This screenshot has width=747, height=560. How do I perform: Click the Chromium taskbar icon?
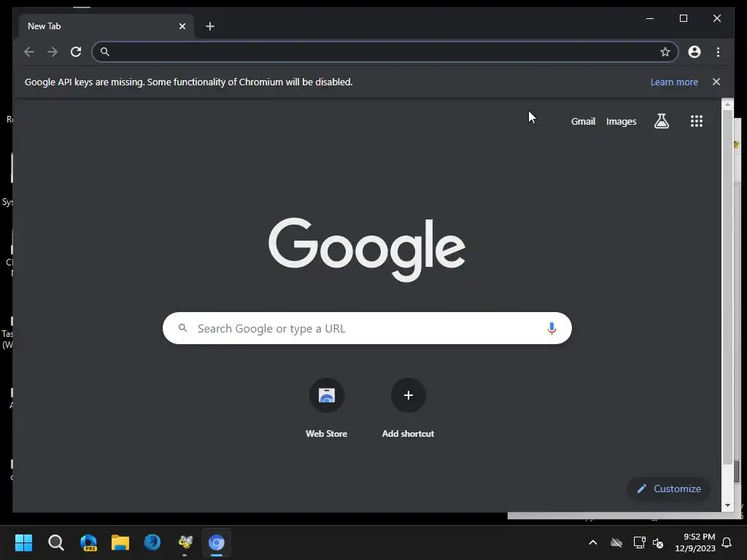[216, 542]
